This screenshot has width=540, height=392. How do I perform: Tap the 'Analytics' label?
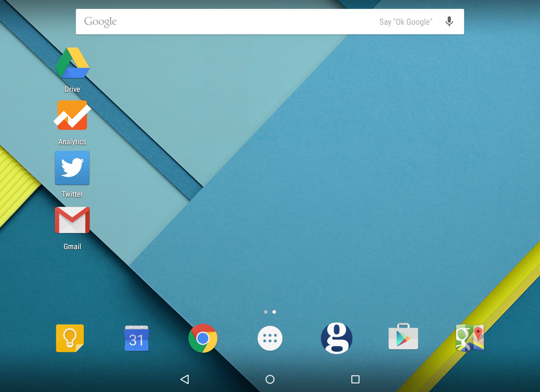coord(72,142)
